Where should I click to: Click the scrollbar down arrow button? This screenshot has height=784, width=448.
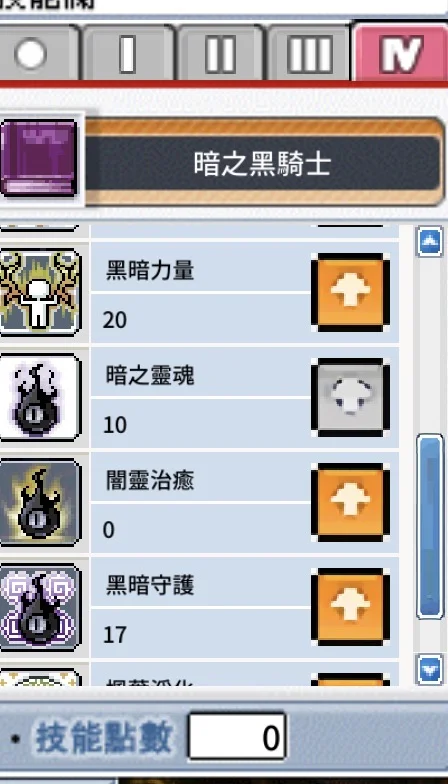tap(430, 668)
